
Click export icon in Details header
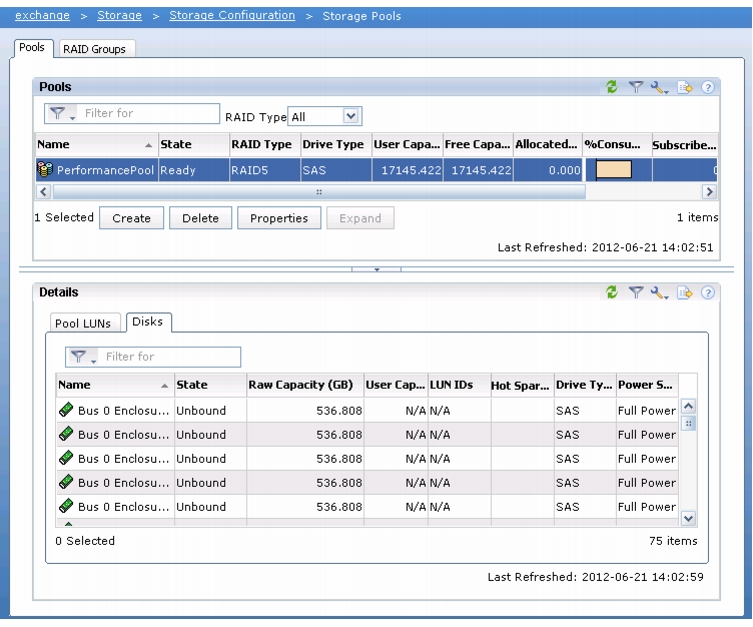[x=685, y=293]
